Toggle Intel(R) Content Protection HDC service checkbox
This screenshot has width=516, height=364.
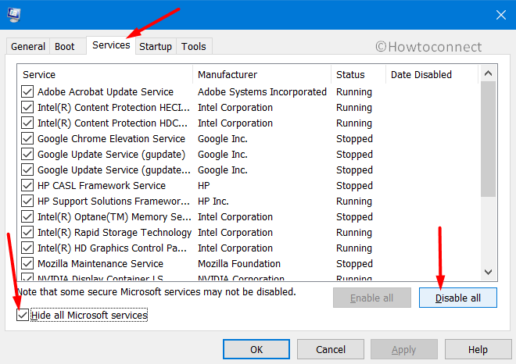[27, 123]
